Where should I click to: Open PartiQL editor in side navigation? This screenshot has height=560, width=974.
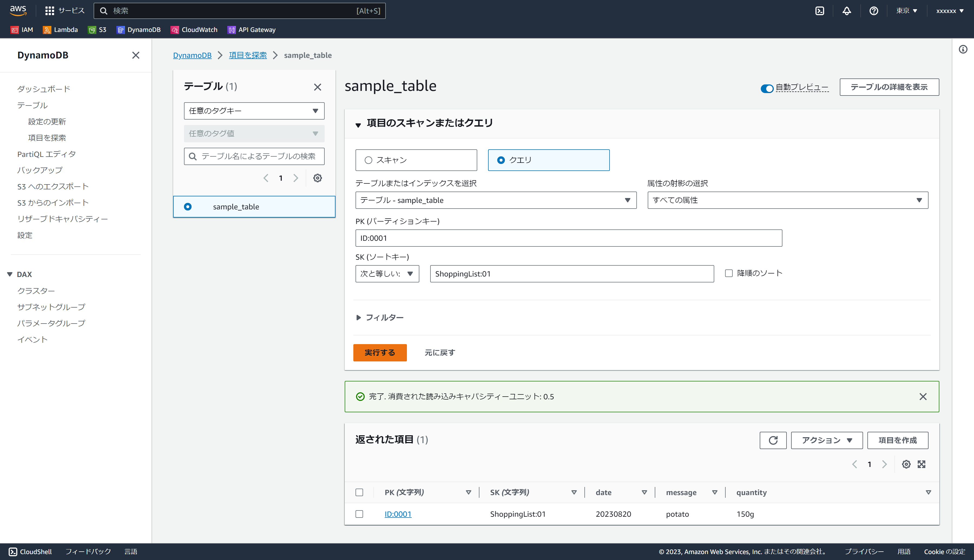point(47,154)
